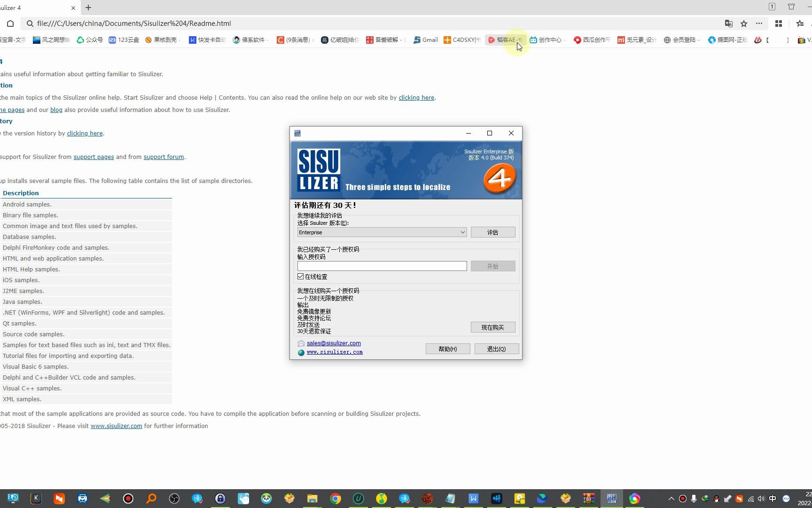
Task: Click 'Visual Basic 6 samples.' row
Action: (86, 367)
